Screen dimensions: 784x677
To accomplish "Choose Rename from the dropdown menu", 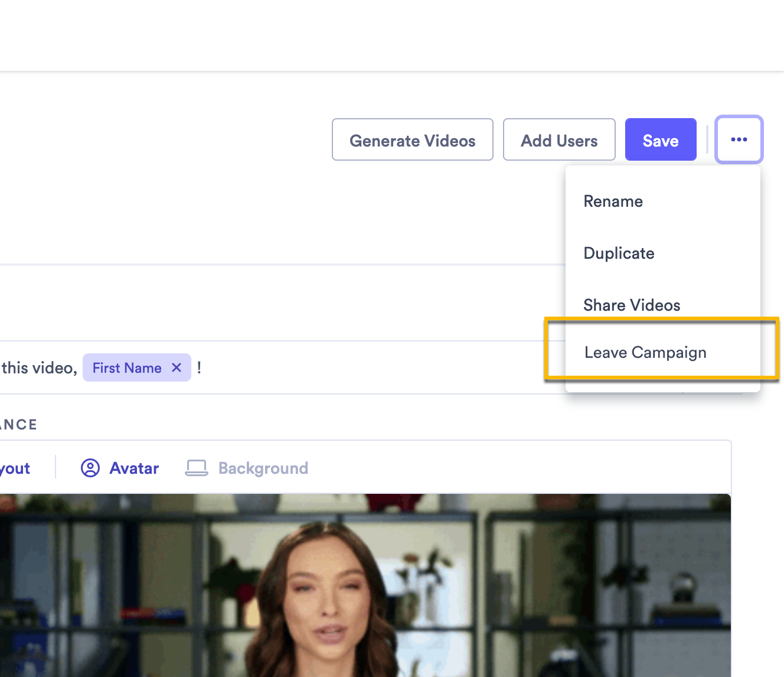I will [x=613, y=201].
